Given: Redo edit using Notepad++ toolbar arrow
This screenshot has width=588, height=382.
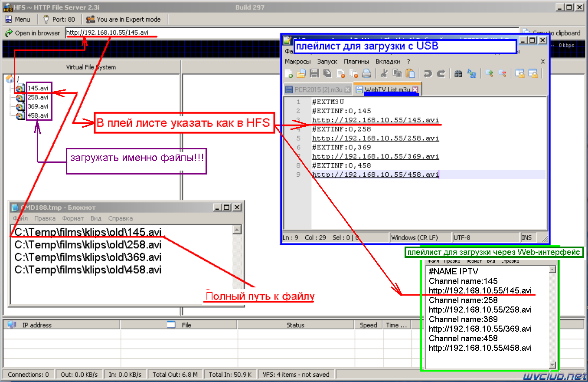Looking at the screenshot, I should click(x=441, y=74).
